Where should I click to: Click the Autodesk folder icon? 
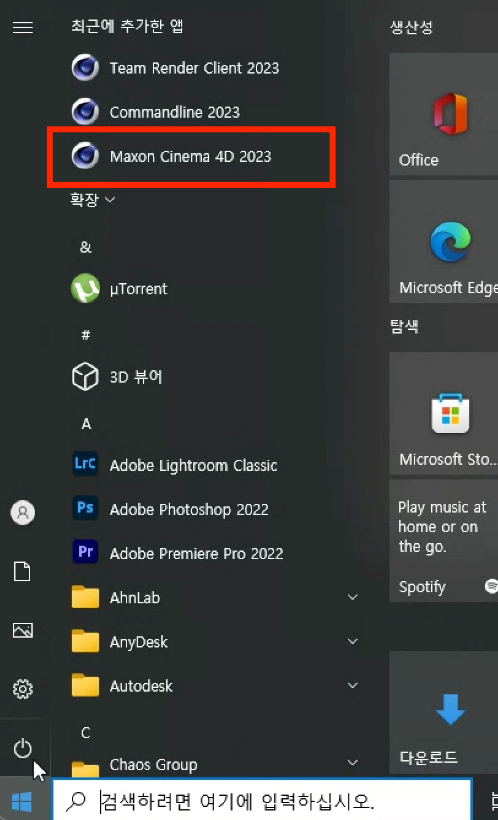[85, 685]
